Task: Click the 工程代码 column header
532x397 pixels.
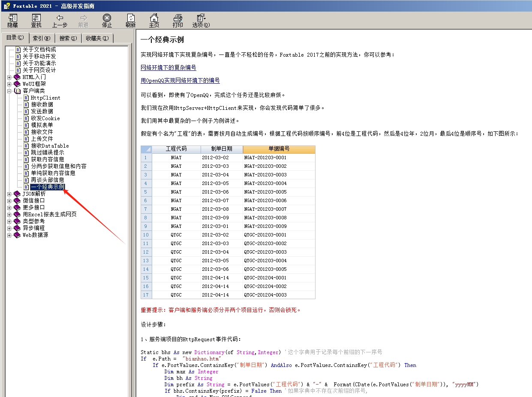Action: click(176, 149)
